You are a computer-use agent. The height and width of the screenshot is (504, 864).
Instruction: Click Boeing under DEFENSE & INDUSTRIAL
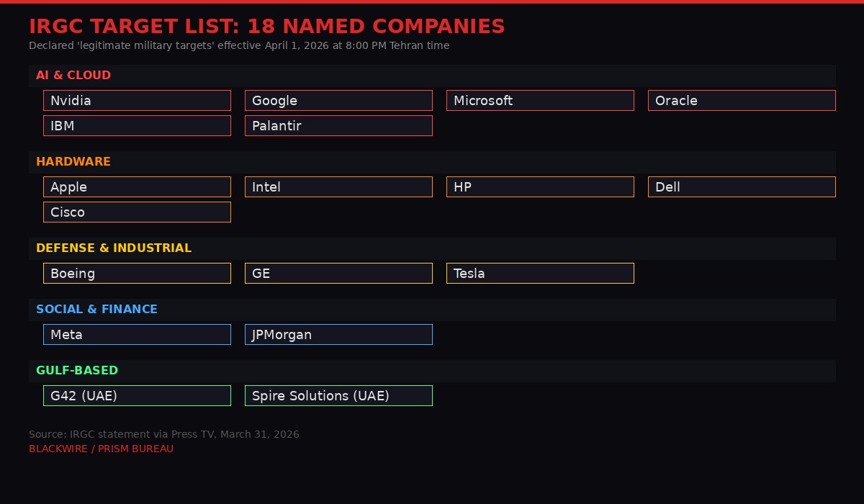coord(137,274)
